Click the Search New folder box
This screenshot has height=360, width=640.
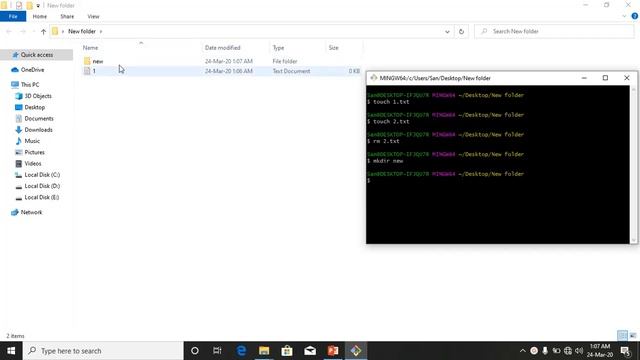pyautogui.click(x=554, y=31)
